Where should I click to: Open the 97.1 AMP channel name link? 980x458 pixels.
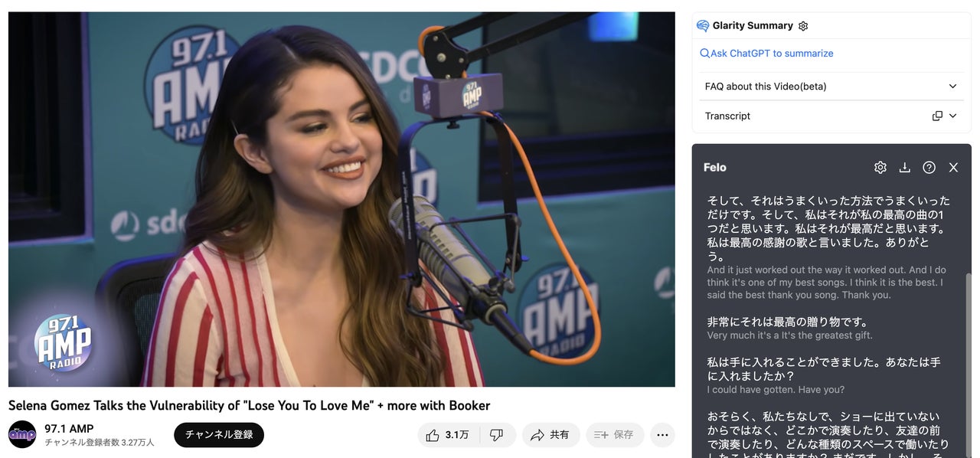point(69,428)
